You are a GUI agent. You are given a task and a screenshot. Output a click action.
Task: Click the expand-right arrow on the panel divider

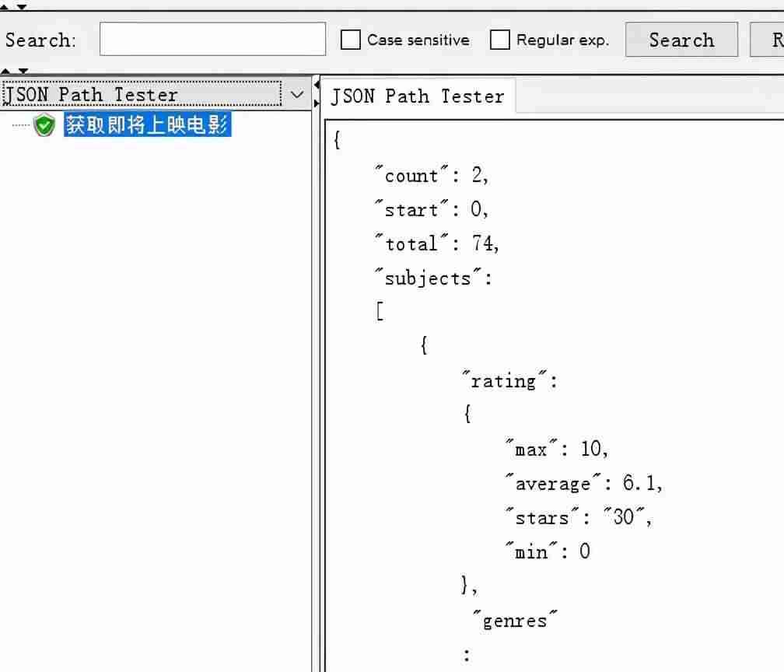click(x=317, y=103)
